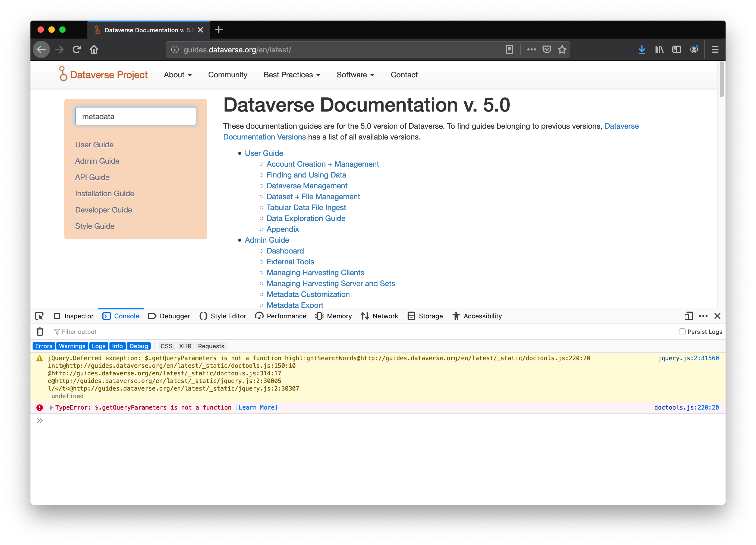Open the downloads arrow icon
756x545 pixels.
642,50
